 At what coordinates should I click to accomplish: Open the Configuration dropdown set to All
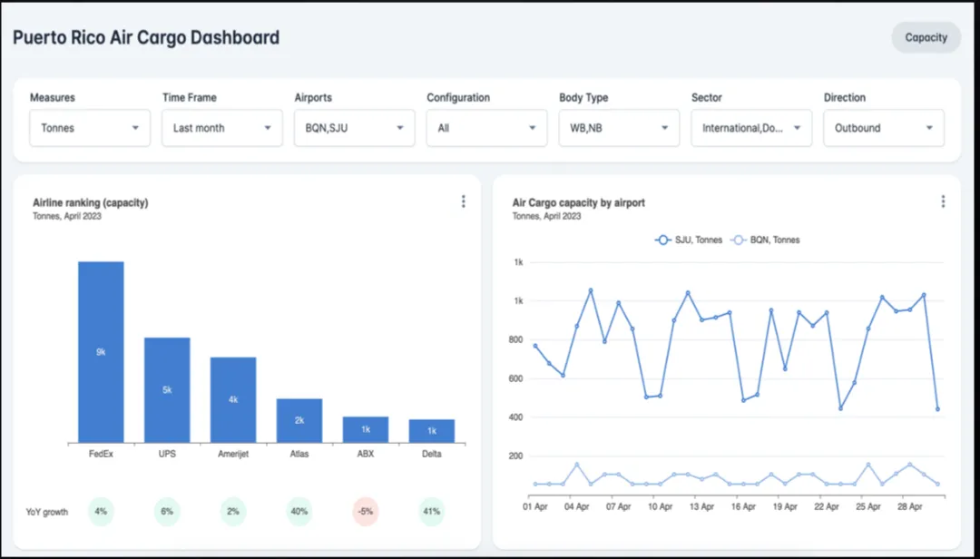click(x=487, y=128)
